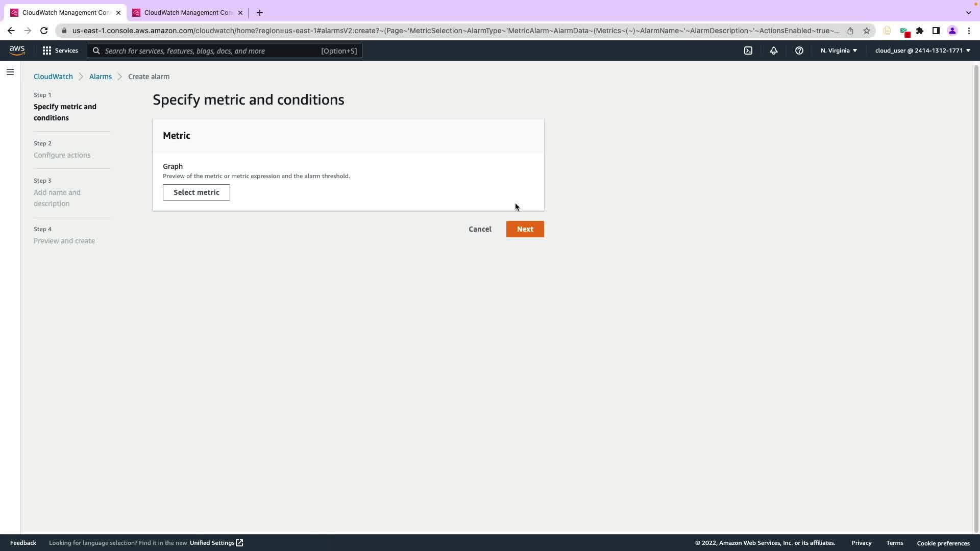
Task: Reload the page with refresh icon
Action: click(44, 31)
